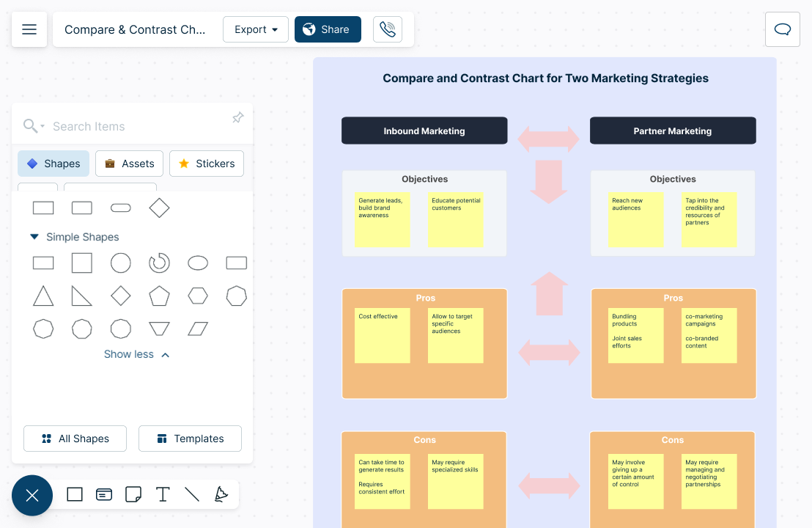
Task: Pick the partial-circle arc shape
Action: 159,263
